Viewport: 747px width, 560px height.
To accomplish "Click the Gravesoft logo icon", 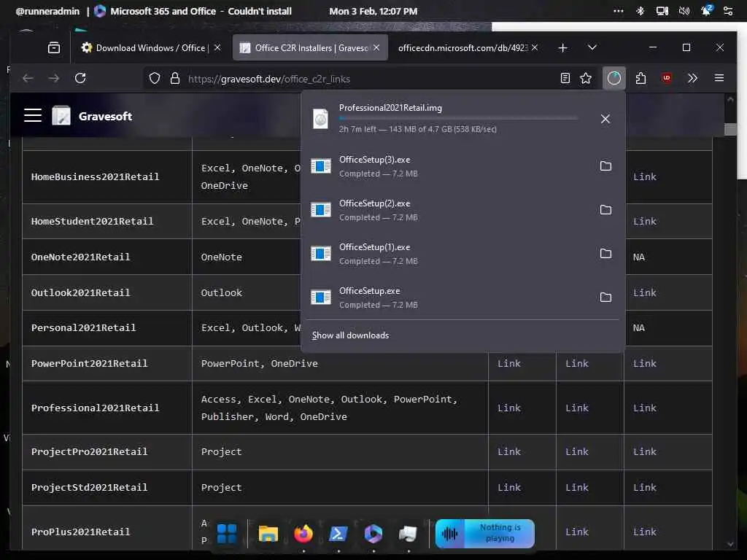I will 61,116.
